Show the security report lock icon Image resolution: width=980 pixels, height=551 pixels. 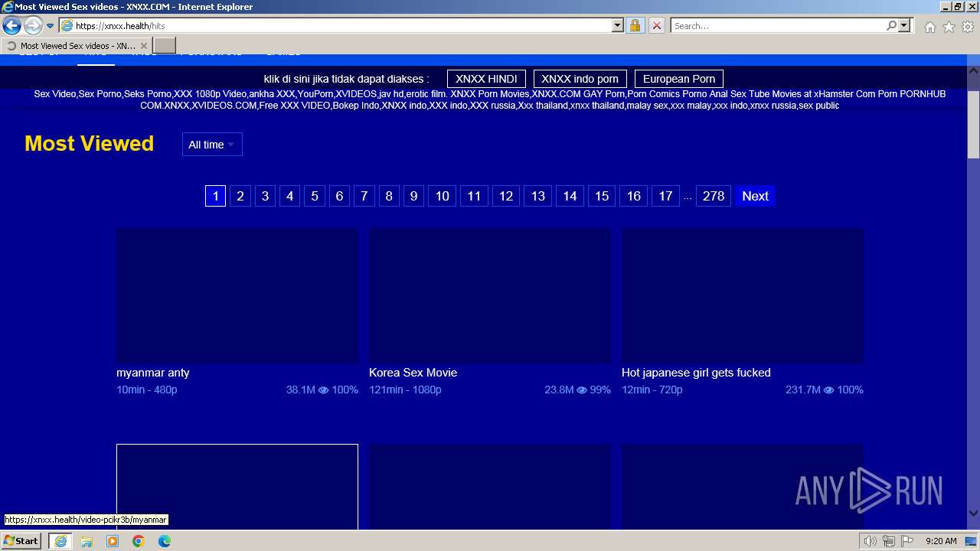pyautogui.click(x=635, y=26)
